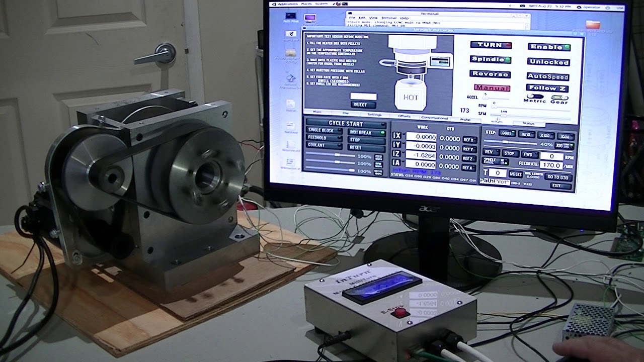This screenshot has height=362, width=644.
Task: Open the Places menu
Action: point(306,4)
